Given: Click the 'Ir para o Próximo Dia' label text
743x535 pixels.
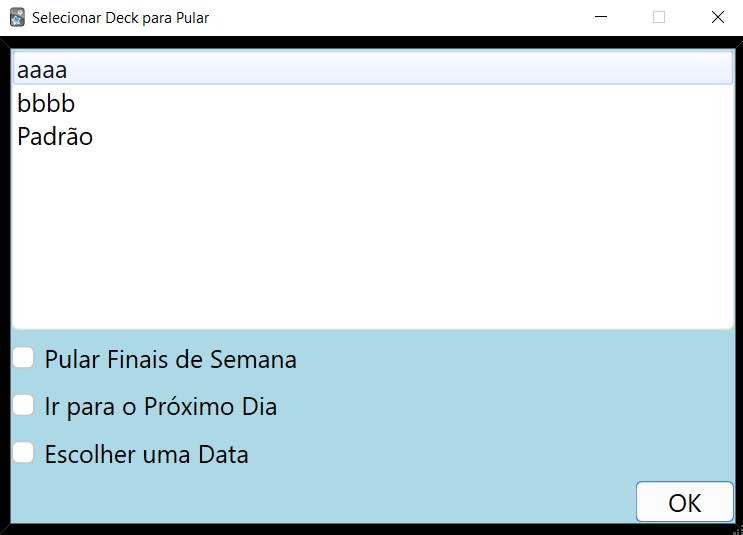Looking at the screenshot, I should (160, 407).
